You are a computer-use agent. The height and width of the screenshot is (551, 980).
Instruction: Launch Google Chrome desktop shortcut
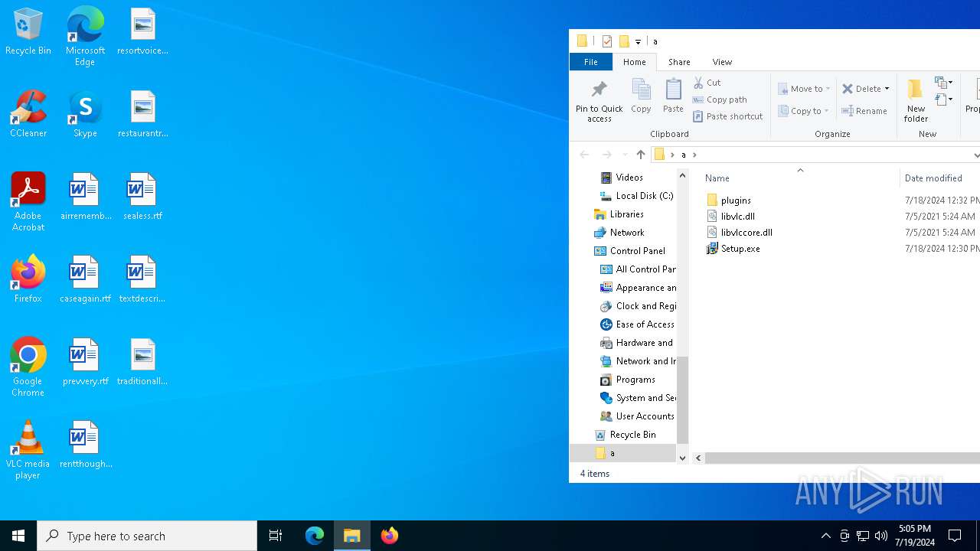(28, 367)
